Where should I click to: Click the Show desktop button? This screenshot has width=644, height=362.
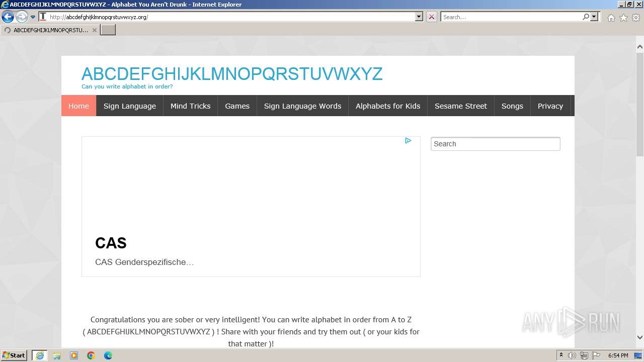638,355
